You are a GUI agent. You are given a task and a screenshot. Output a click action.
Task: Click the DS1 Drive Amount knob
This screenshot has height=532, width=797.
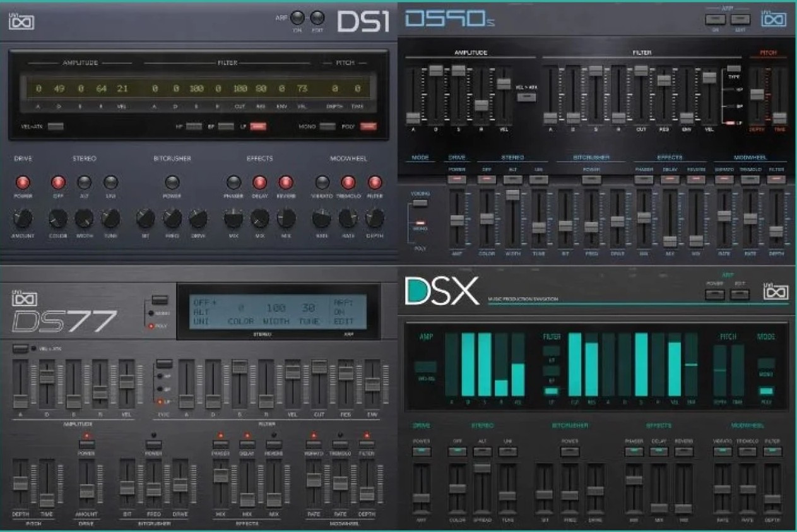tap(23, 218)
